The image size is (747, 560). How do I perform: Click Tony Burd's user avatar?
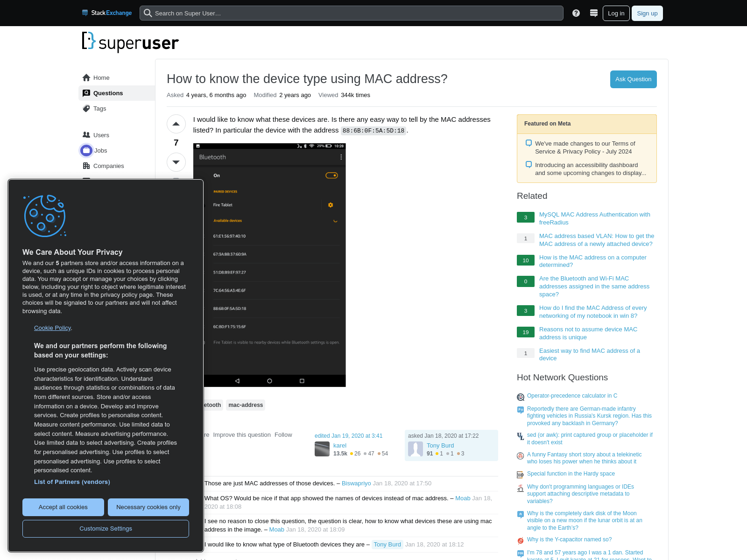(416, 449)
